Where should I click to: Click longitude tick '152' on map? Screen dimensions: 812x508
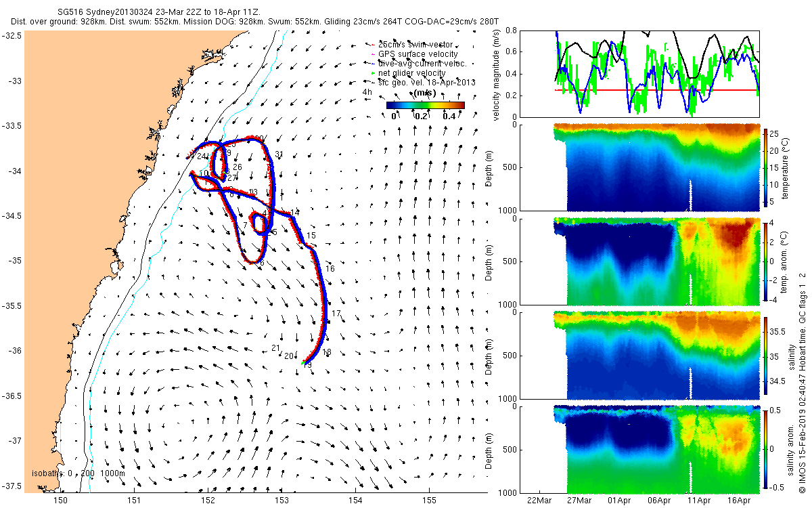point(208,501)
